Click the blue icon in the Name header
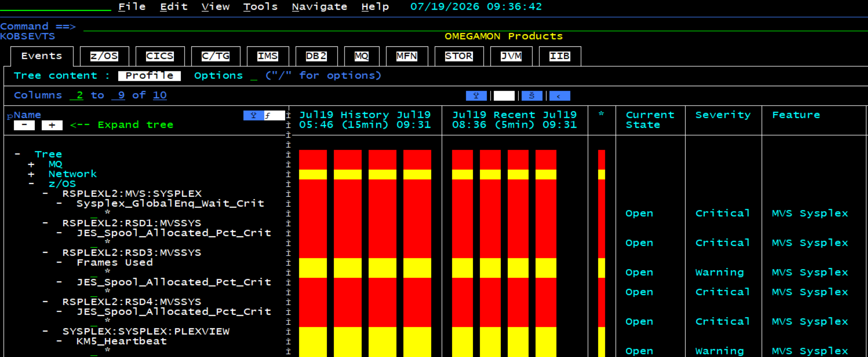868x357 pixels. 254,115
